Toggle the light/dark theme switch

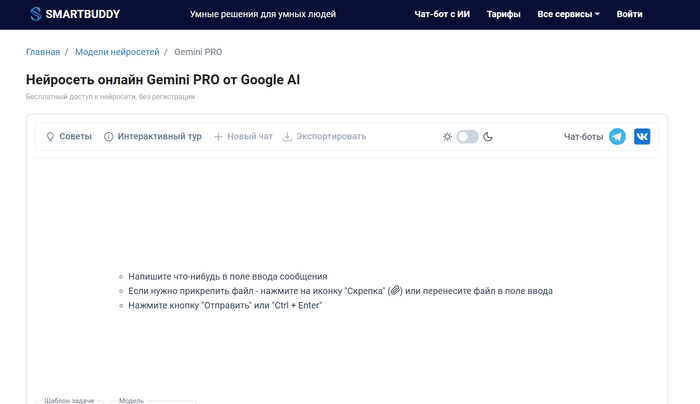467,136
